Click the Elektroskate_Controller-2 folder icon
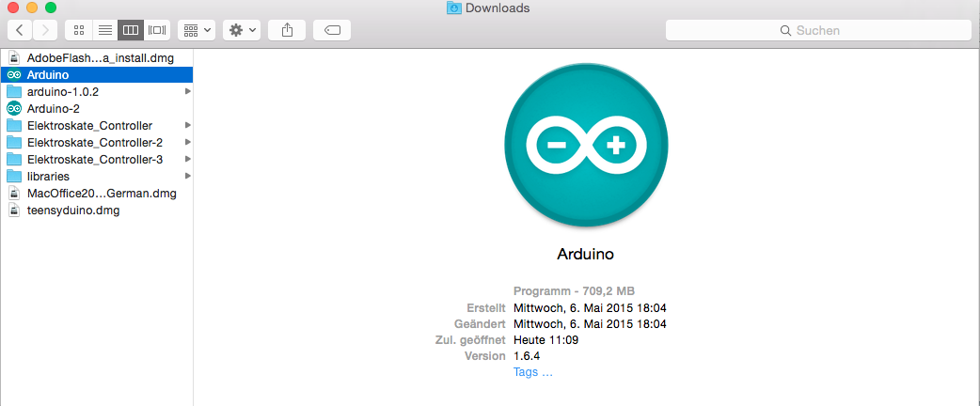 point(14,142)
